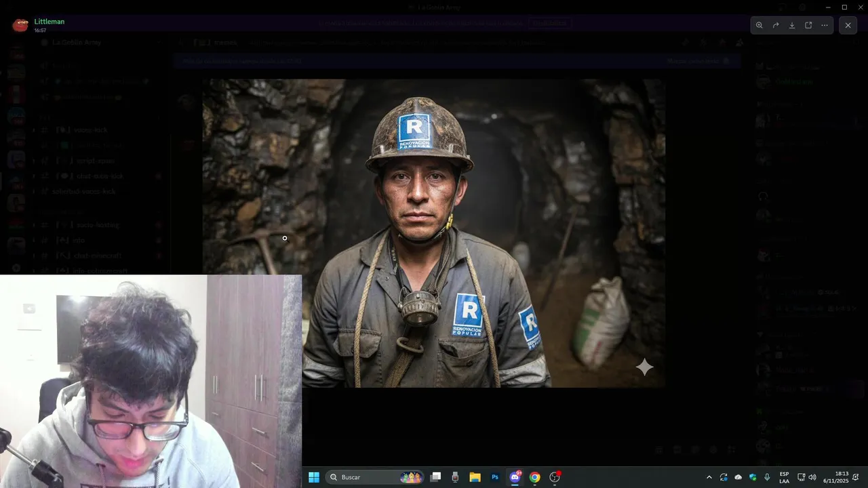Open Windows Security tray icon

[x=753, y=477]
